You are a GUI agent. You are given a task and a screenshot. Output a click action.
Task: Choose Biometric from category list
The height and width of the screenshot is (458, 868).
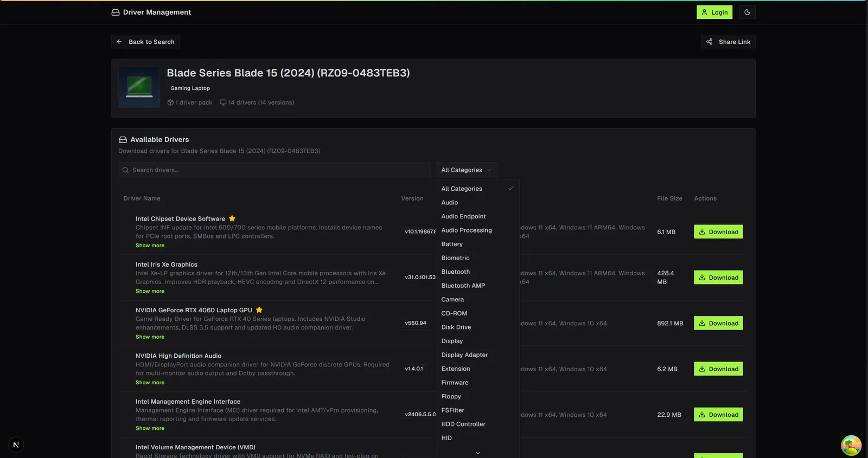(477, 258)
